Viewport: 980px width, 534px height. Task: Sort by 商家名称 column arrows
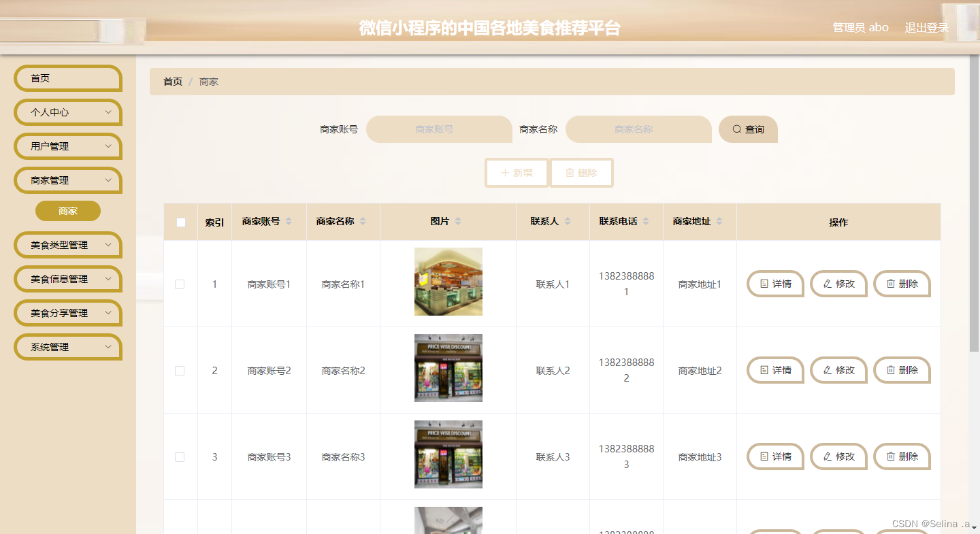[x=363, y=222]
